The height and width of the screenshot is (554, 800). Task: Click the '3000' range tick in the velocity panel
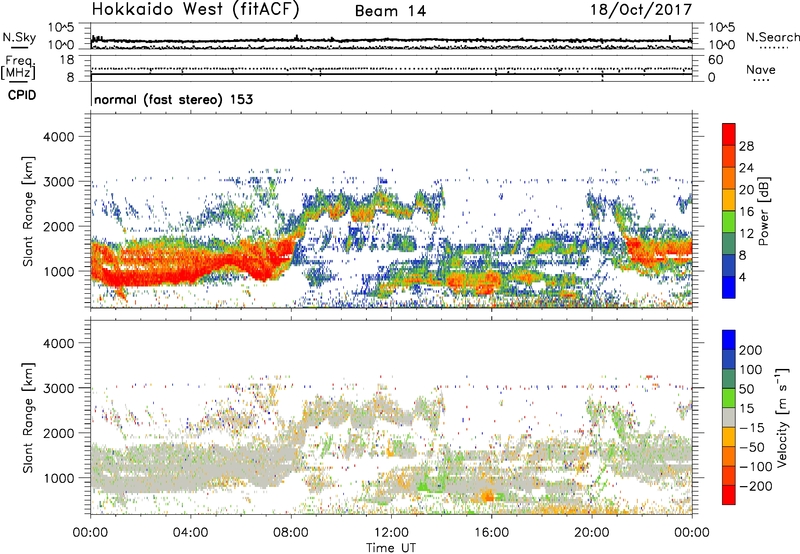[59, 388]
